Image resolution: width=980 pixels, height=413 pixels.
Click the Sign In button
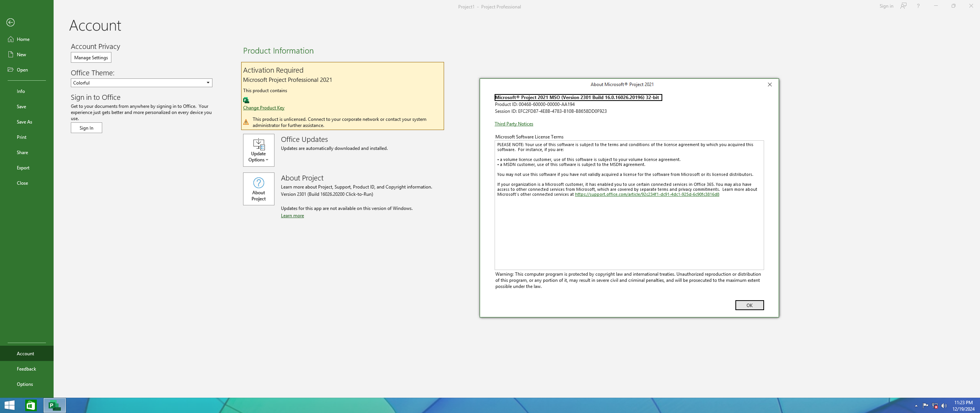coord(87,128)
